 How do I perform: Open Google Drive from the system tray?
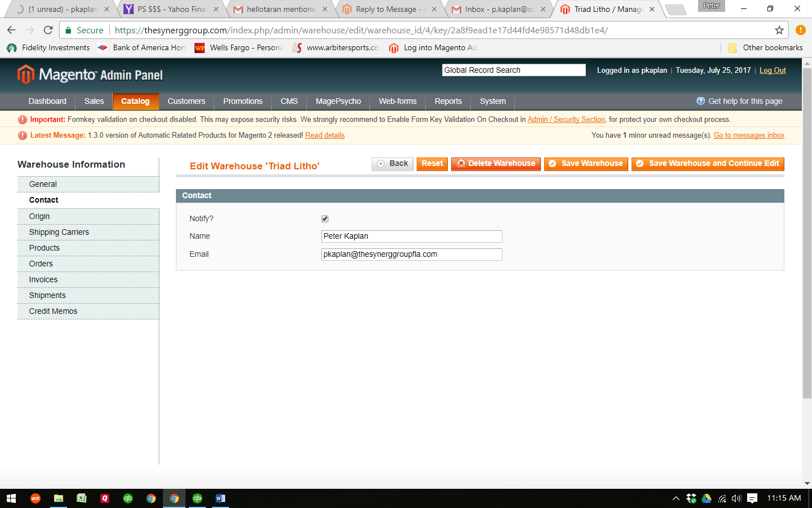click(x=706, y=498)
